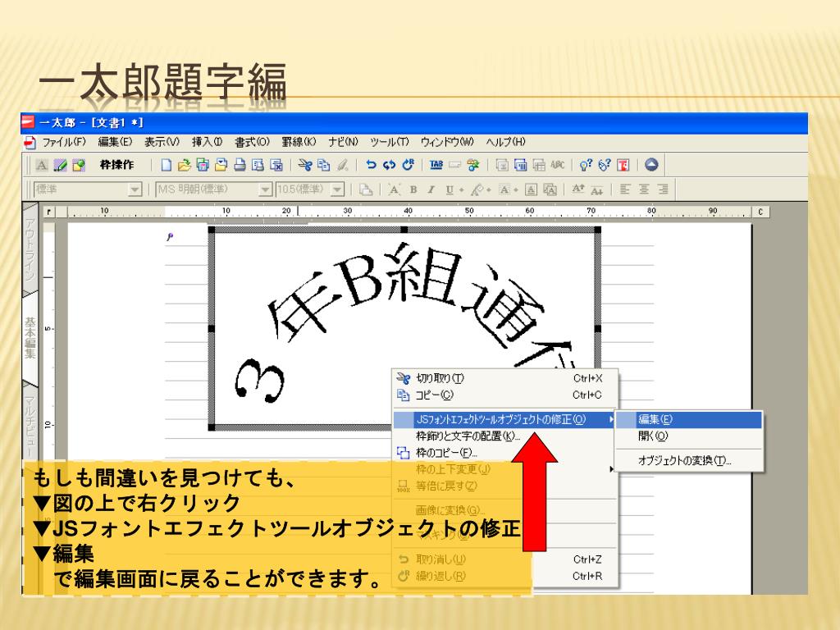Open the 標準 style dropdown

(135, 189)
